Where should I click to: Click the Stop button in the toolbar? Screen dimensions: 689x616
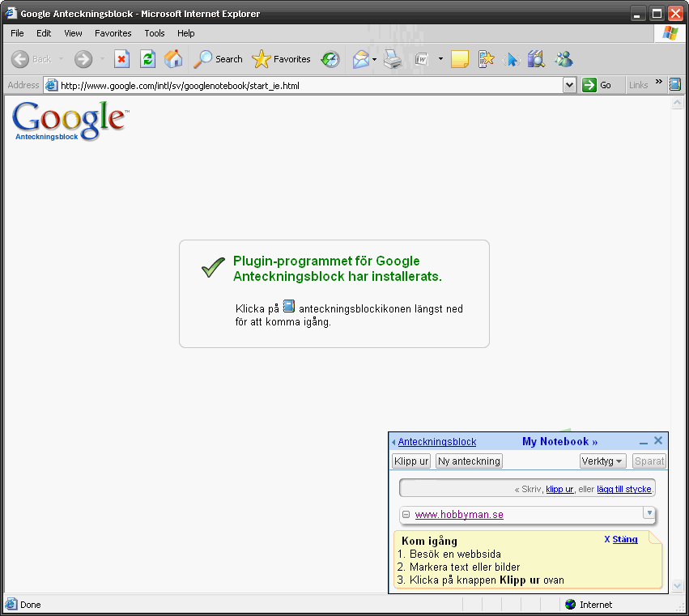click(121, 59)
